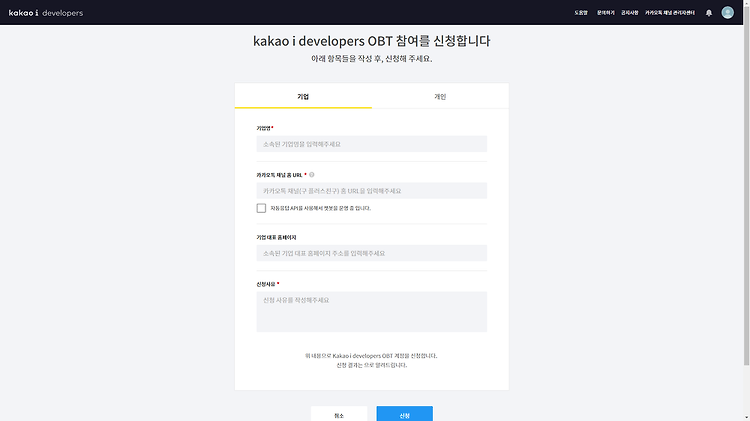750x421 pixels.
Task: Click the subtitle '아래 항목들을 작성 후, 신청해 주세요.'
Action: point(372,59)
